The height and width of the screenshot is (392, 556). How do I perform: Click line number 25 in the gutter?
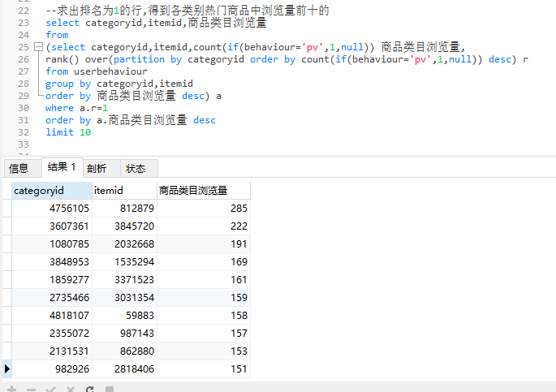(24, 47)
